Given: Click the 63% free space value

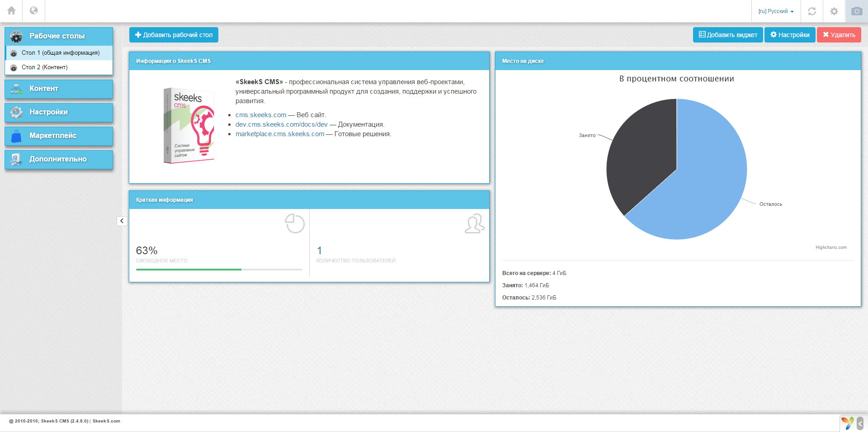Looking at the screenshot, I should coord(147,251).
